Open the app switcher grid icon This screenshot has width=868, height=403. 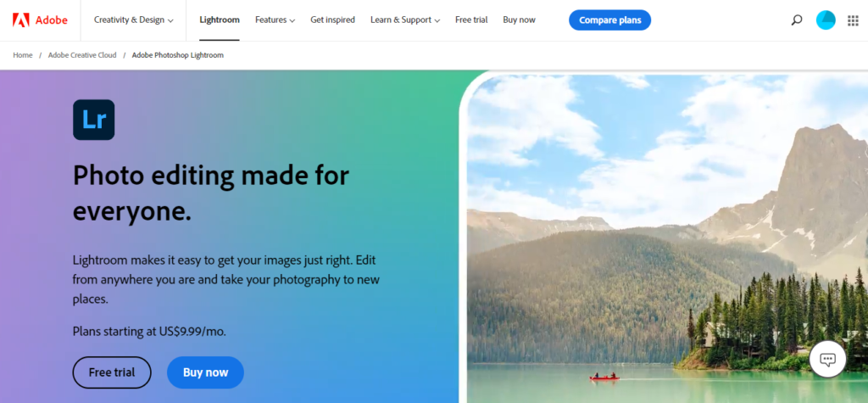coord(853,20)
